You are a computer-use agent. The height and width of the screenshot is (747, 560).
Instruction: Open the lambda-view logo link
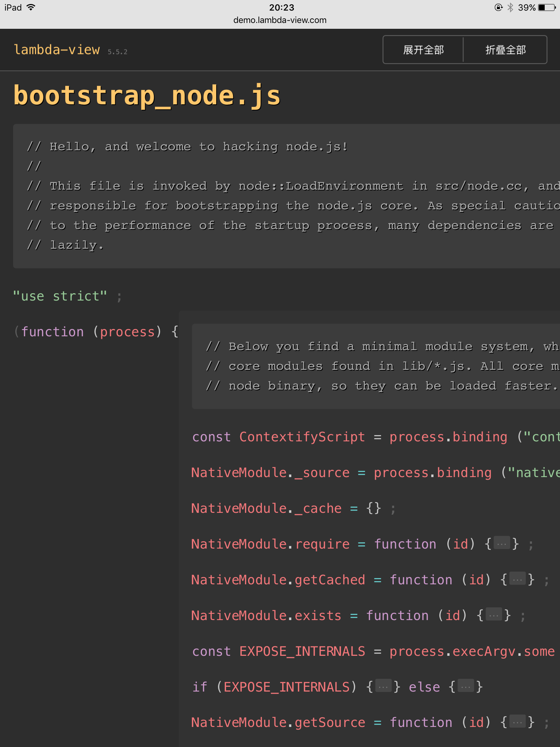click(57, 50)
